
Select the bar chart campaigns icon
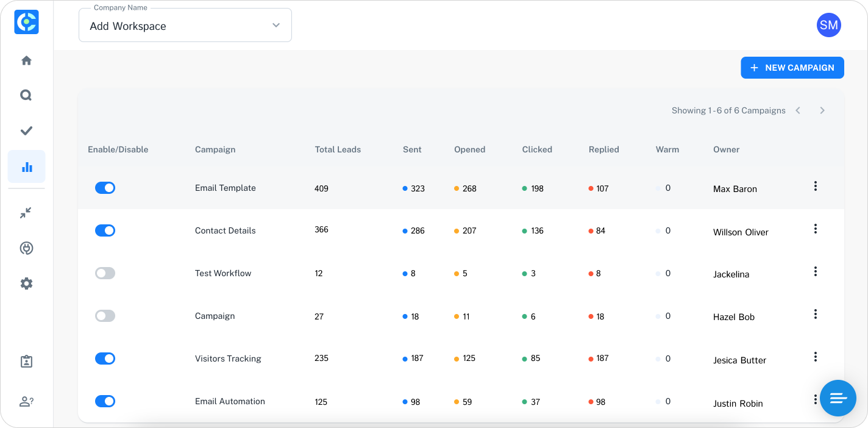click(26, 166)
